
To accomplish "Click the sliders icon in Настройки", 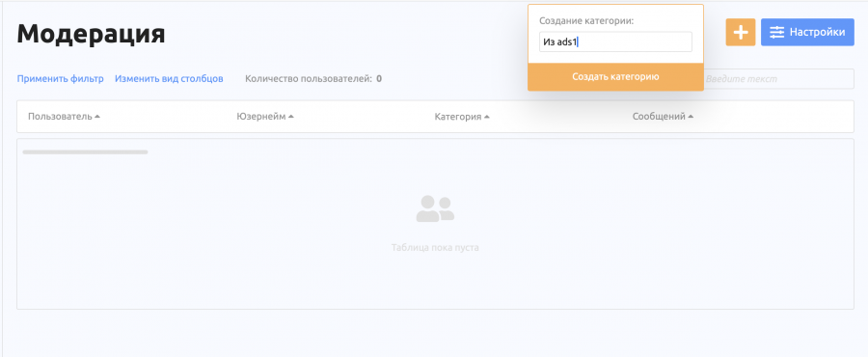I will point(776,32).
